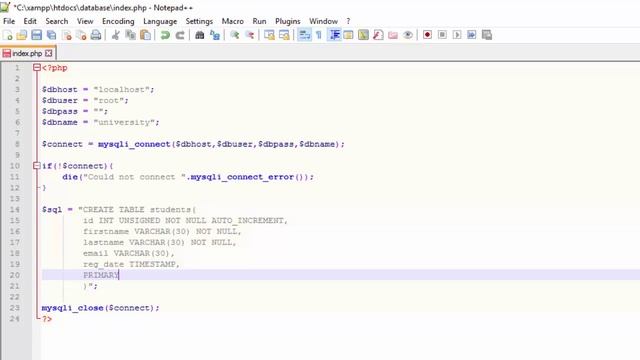Viewport: 640px width, 360px height.
Task: Click the Copy toolbar icon
Action: (x=131, y=35)
